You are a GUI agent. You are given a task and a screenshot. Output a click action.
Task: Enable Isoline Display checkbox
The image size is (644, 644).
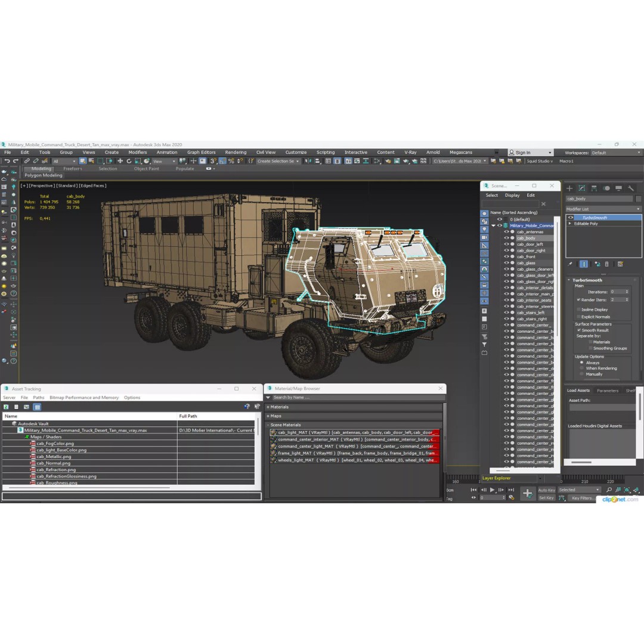[578, 309]
